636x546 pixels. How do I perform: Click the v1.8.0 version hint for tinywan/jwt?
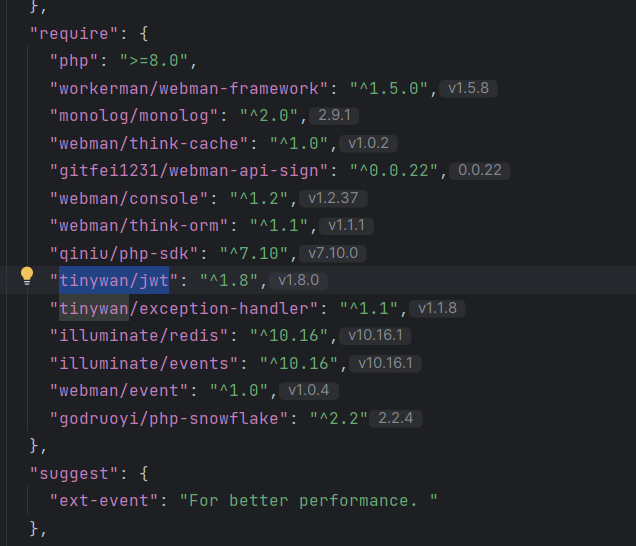[298, 280]
